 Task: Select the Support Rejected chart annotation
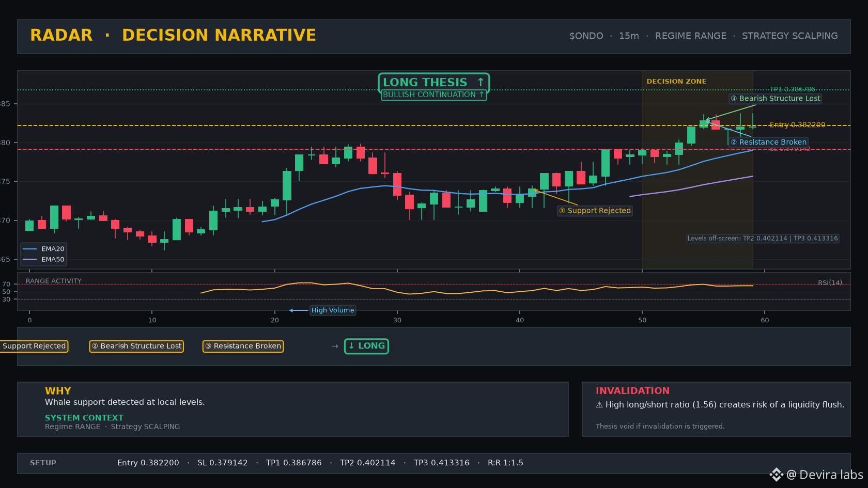coord(595,211)
